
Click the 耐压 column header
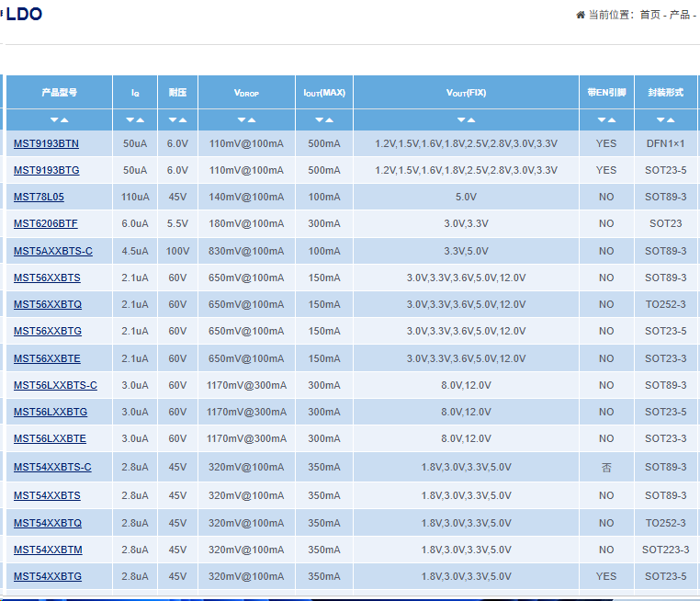point(177,93)
